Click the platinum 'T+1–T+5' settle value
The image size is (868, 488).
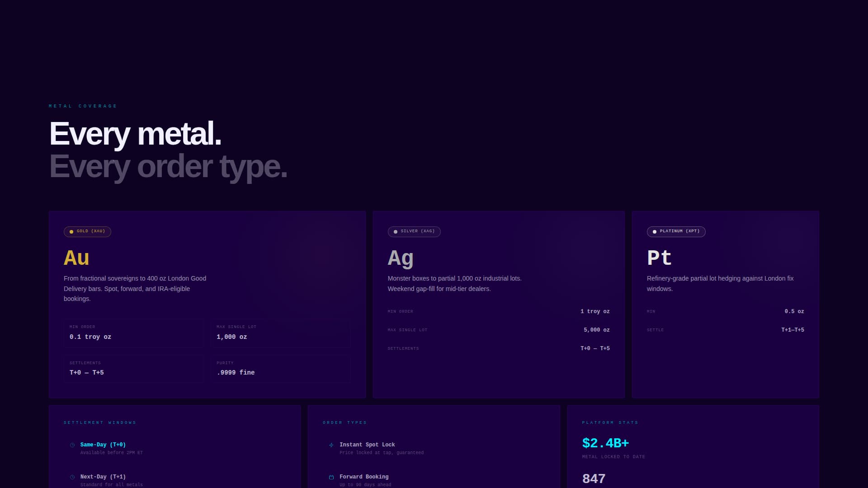(793, 330)
